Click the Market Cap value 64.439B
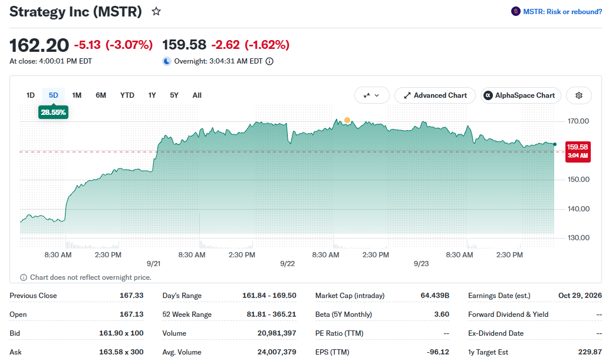Image resolution: width=612 pixels, height=364 pixels. [435, 296]
